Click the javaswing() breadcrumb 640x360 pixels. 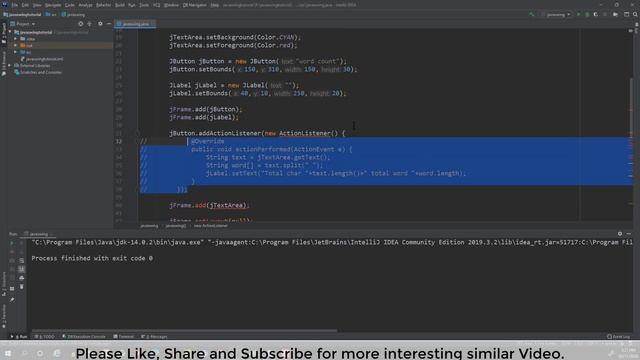pyautogui.click(x=176, y=226)
